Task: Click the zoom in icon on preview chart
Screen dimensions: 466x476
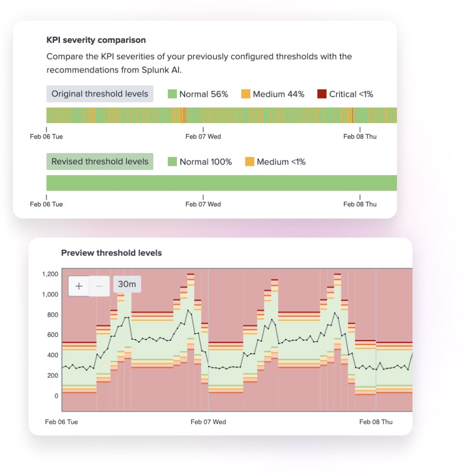Action: coord(79,286)
